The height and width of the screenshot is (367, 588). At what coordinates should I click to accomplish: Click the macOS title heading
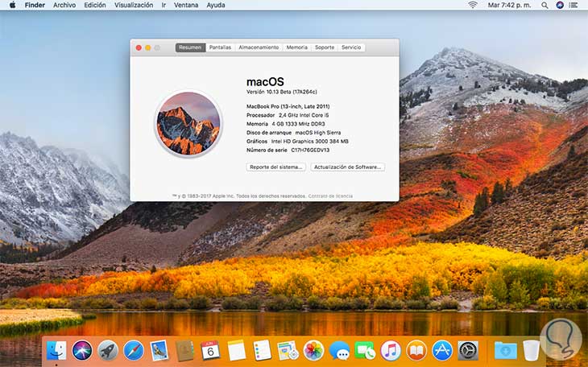point(265,82)
